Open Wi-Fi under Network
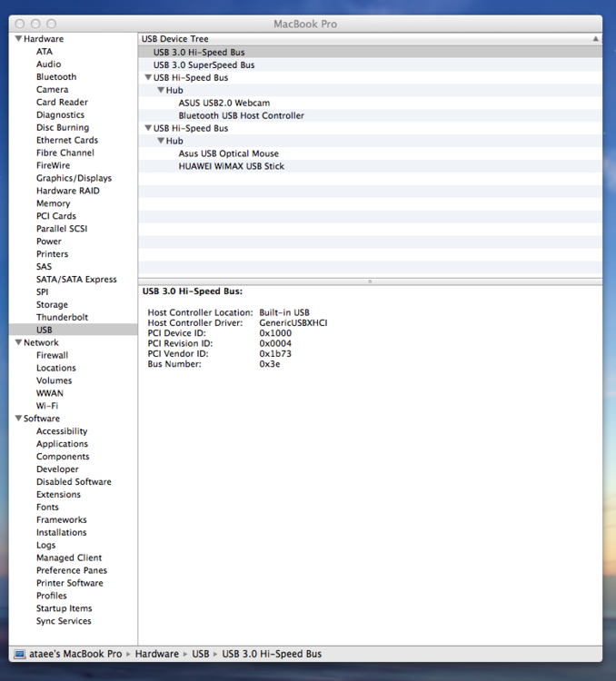The width and height of the screenshot is (616, 681). pos(47,406)
